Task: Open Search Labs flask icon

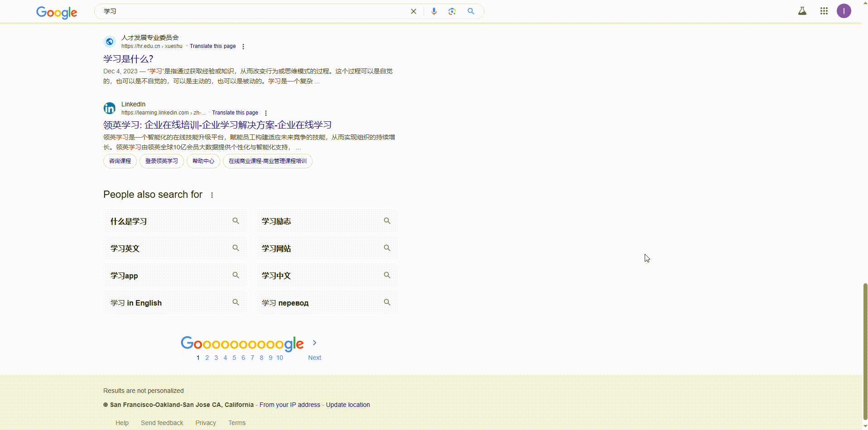Action: [x=802, y=11]
